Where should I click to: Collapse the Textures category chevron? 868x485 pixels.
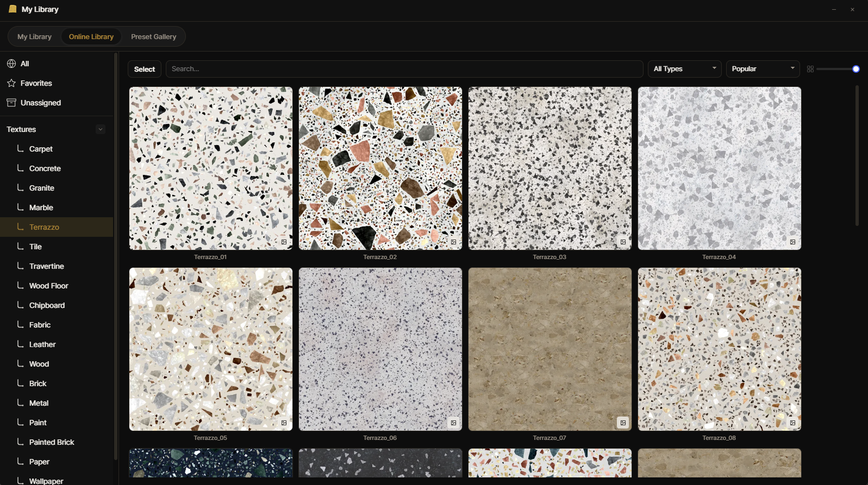[101, 129]
